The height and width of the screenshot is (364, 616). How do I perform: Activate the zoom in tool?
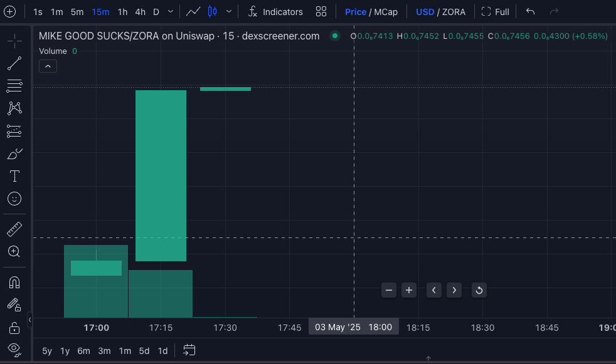pos(14,251)
